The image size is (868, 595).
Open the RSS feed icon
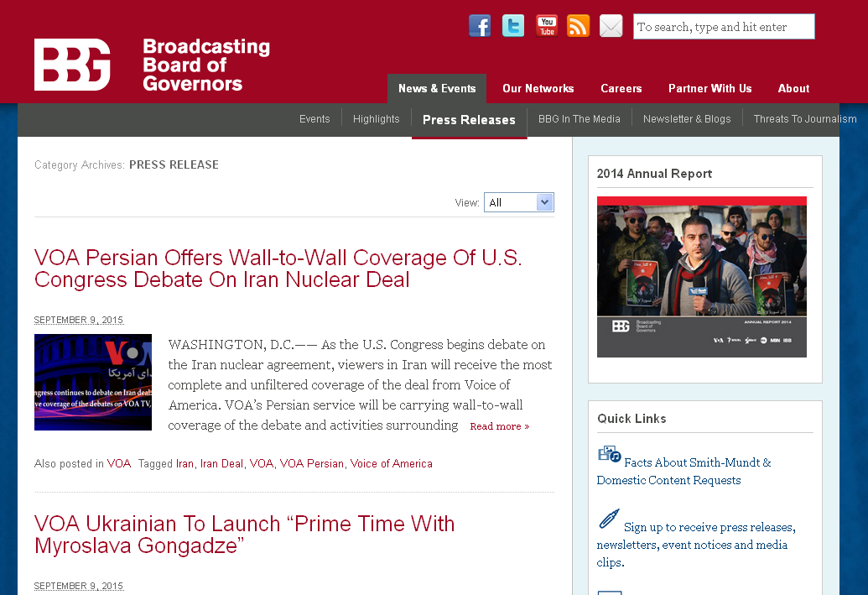tap(578, 26)
